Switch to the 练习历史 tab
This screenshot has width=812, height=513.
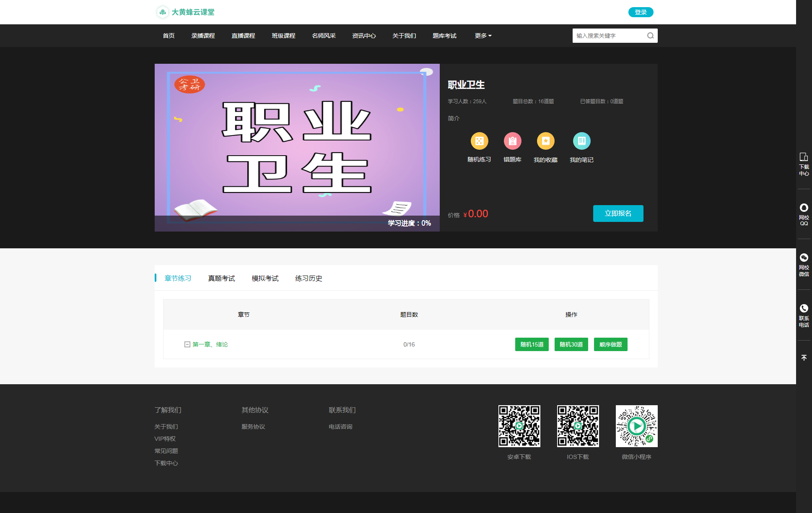309,278
